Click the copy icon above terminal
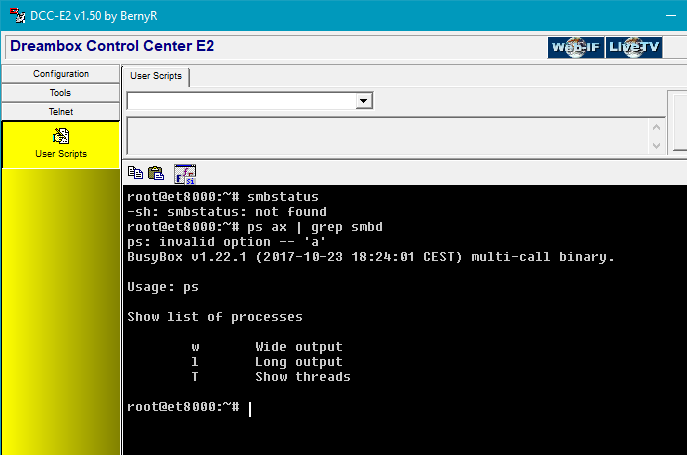Image resolution: width=687 pixels, height=455 pixels. (135, 173)
